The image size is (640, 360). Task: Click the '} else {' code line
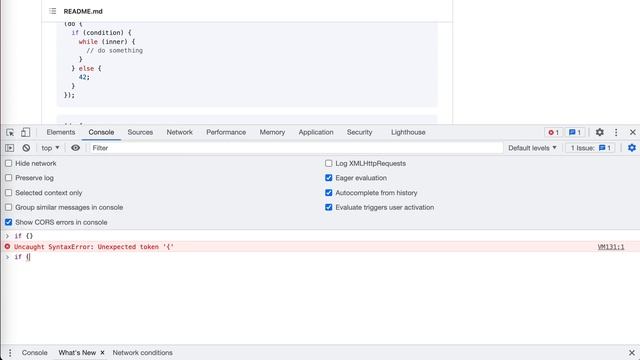point(86,69)
